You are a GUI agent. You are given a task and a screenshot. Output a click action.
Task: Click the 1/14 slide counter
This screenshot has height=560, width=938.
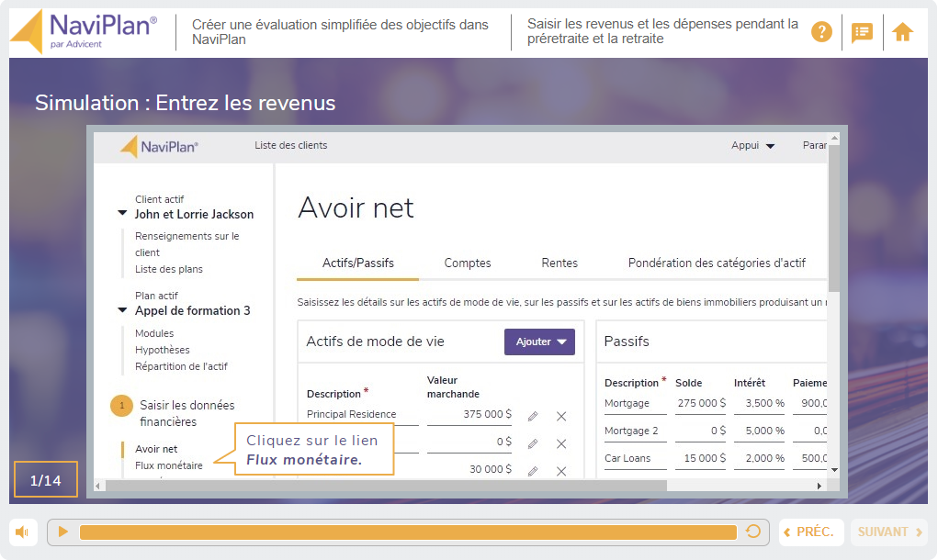click(x=46, y=480)
